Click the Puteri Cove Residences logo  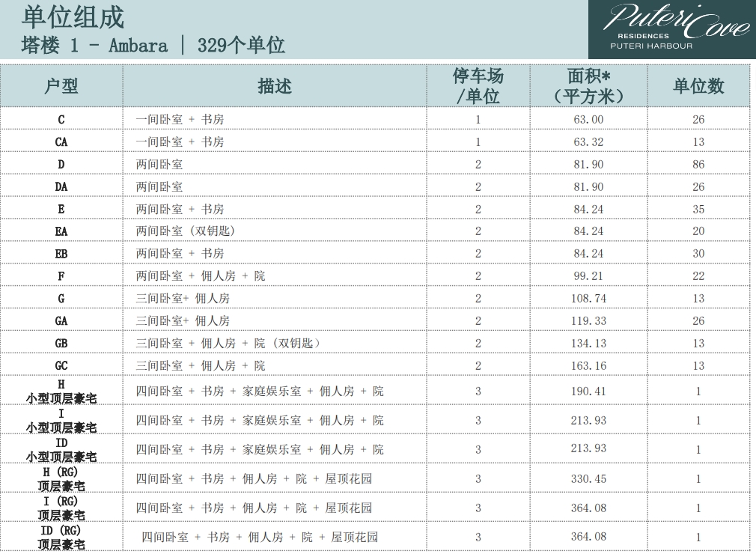click(x=671, y=29)
